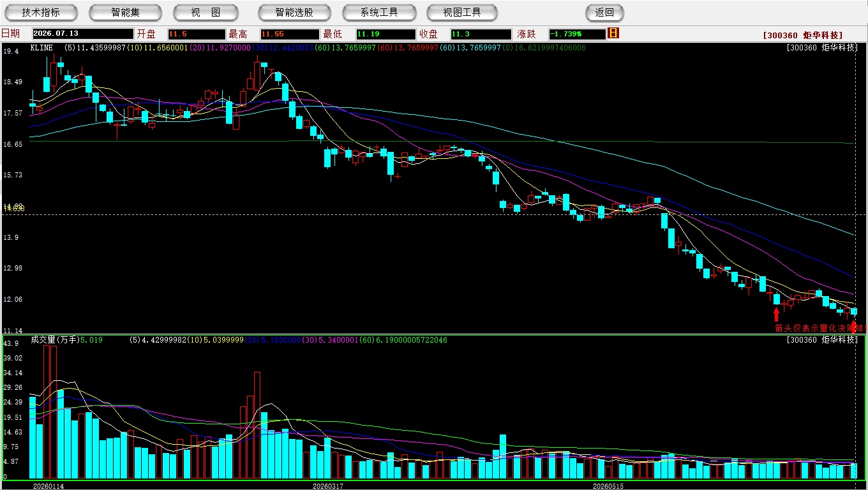Open the 视 图 menu button
Image resolution: width=868 pixels, height=490 pixels.
pos(206,12)
